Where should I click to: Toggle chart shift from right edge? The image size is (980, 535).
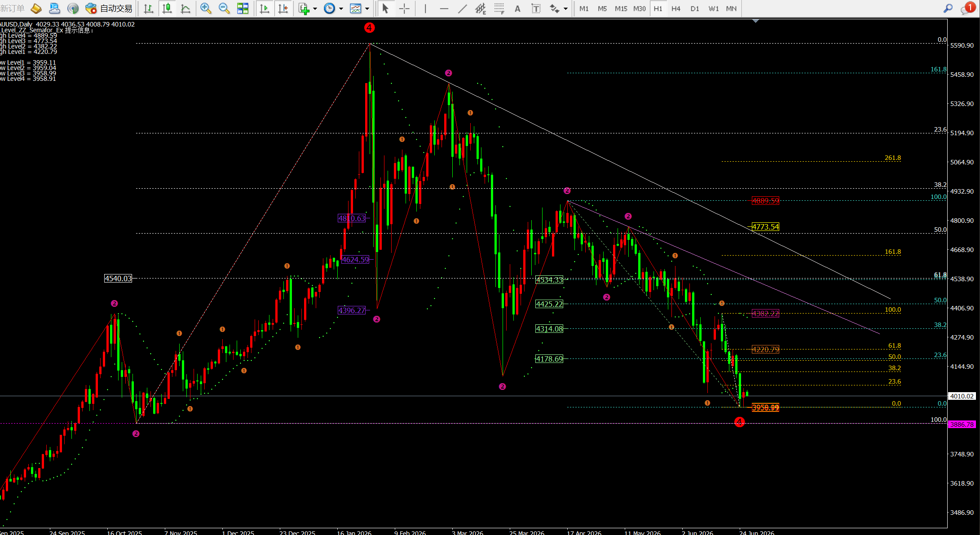click(x=283, y=8)
